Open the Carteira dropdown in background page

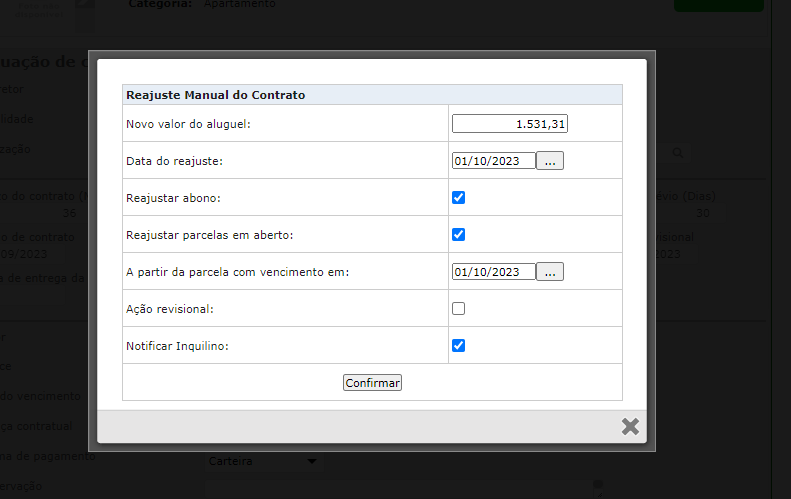click(263, 461)
